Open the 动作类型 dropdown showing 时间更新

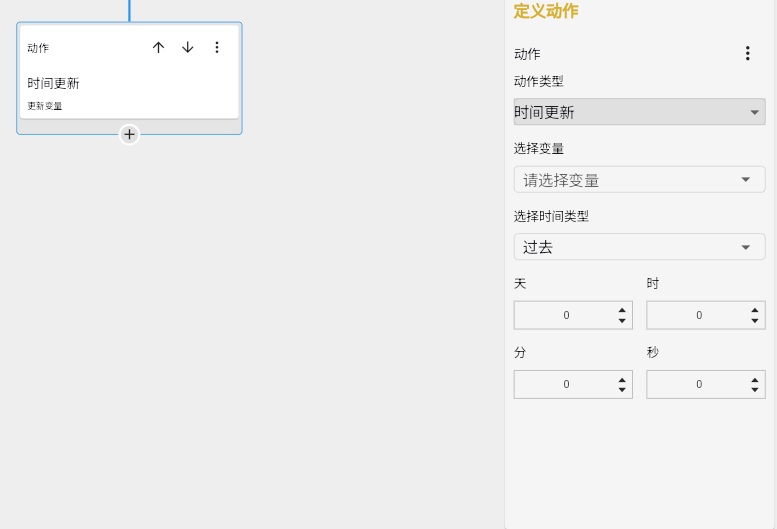[x=639, y=112]
